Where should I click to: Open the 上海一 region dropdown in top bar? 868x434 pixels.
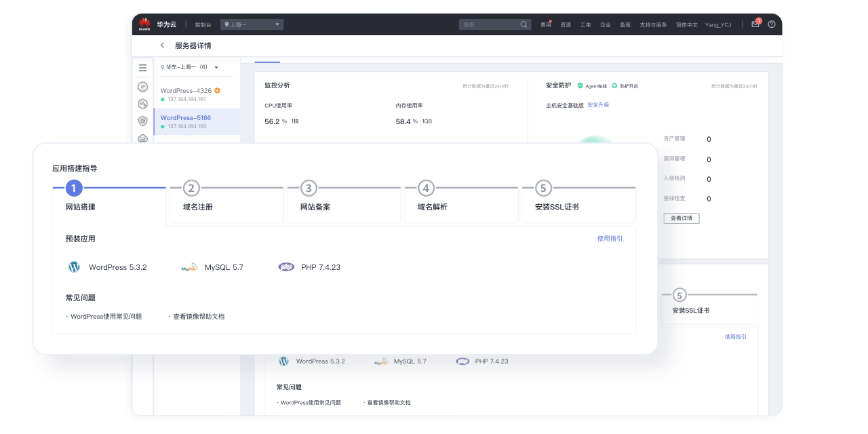tap(252, 24)
